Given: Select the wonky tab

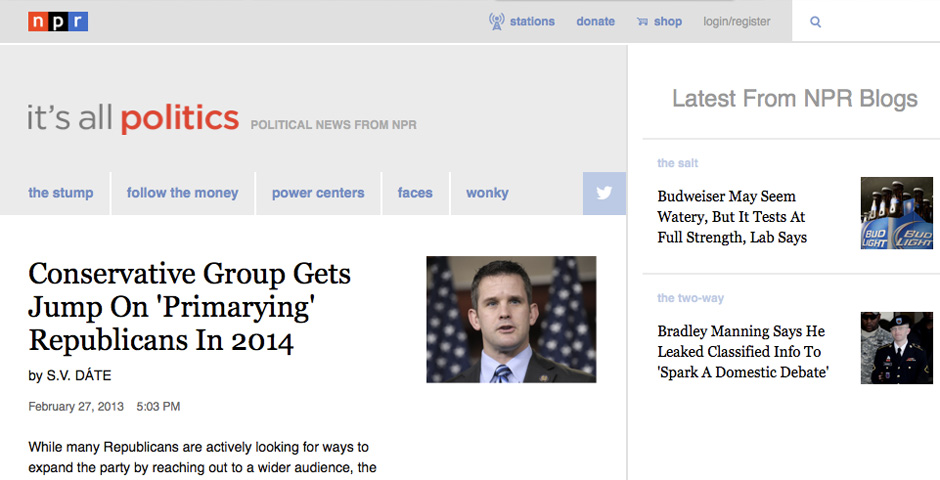Looking at the screenshot, I should pos(487,193).
